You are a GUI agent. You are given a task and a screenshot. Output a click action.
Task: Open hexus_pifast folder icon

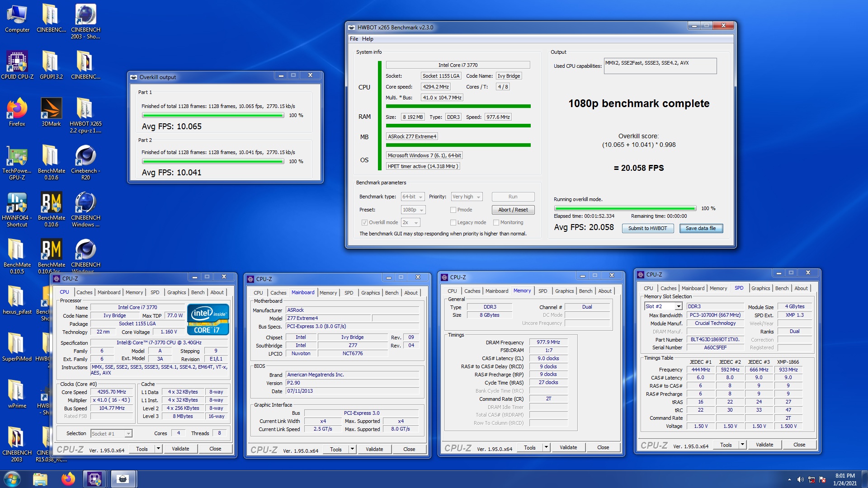pos(17,300)
